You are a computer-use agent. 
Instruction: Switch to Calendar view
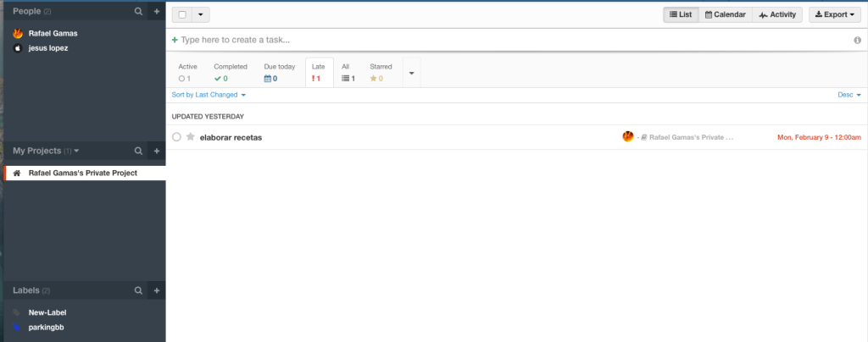(725, 14)
